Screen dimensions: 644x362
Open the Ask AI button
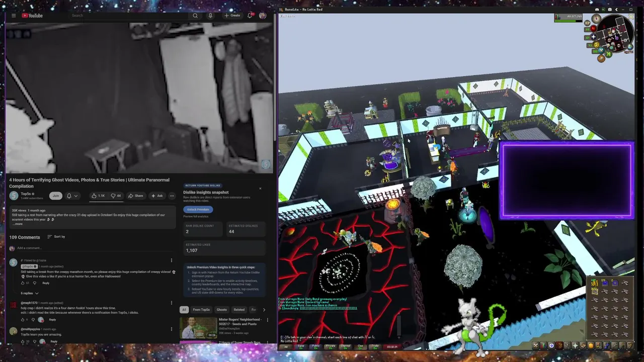tap(157, 196)
